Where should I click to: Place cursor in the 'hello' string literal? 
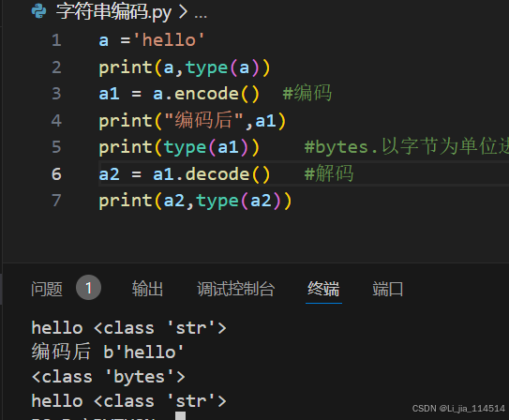(169, 40)
